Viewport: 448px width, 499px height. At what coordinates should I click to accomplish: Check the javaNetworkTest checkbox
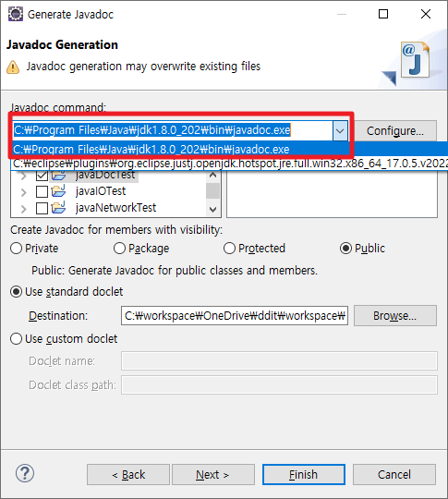(42, 208)
